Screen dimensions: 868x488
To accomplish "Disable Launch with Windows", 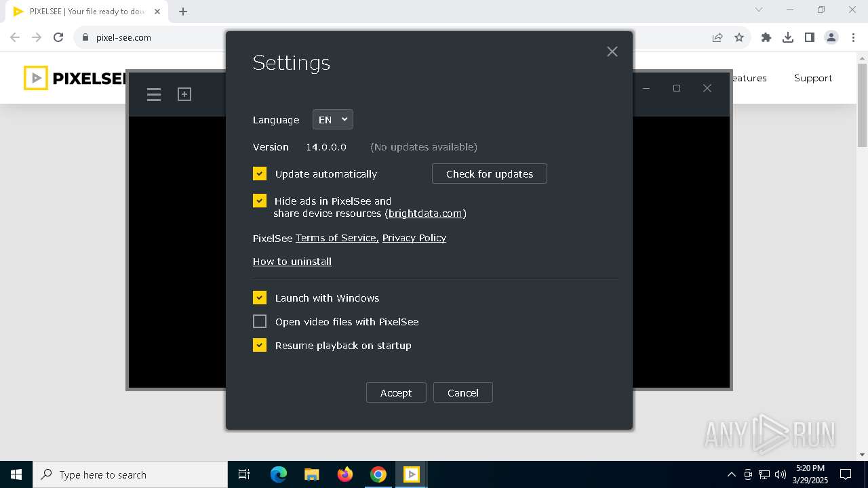I will coord(260,298).
